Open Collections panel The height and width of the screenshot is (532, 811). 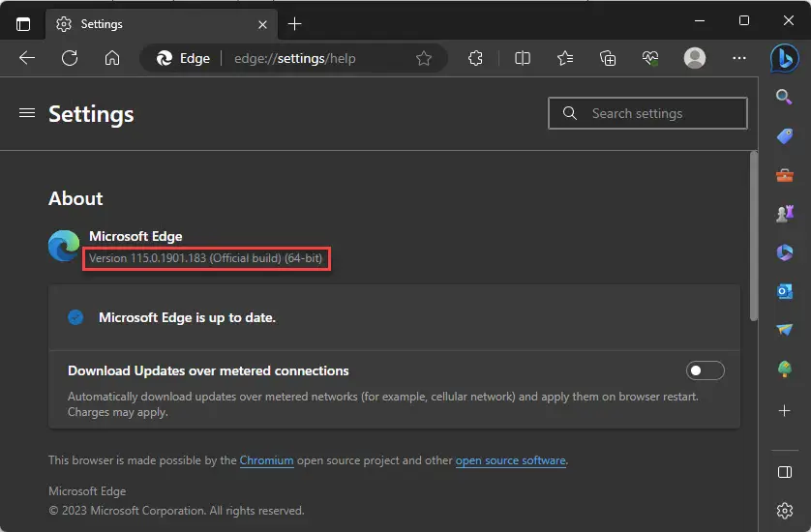point(608,58)
